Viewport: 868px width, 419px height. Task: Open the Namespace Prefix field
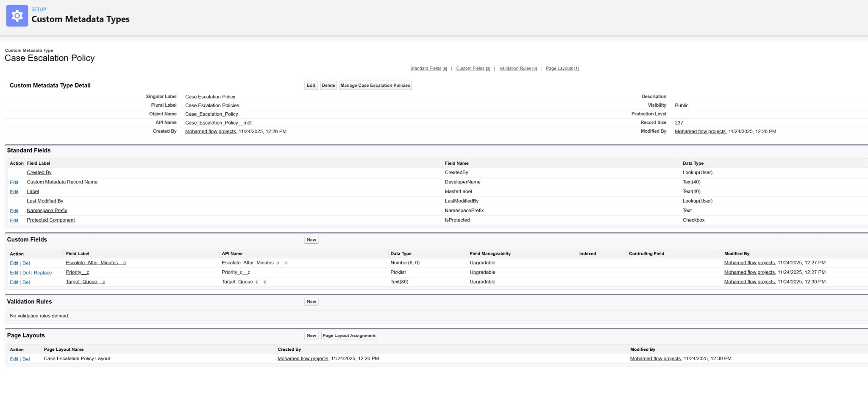[x=47, y=211]
